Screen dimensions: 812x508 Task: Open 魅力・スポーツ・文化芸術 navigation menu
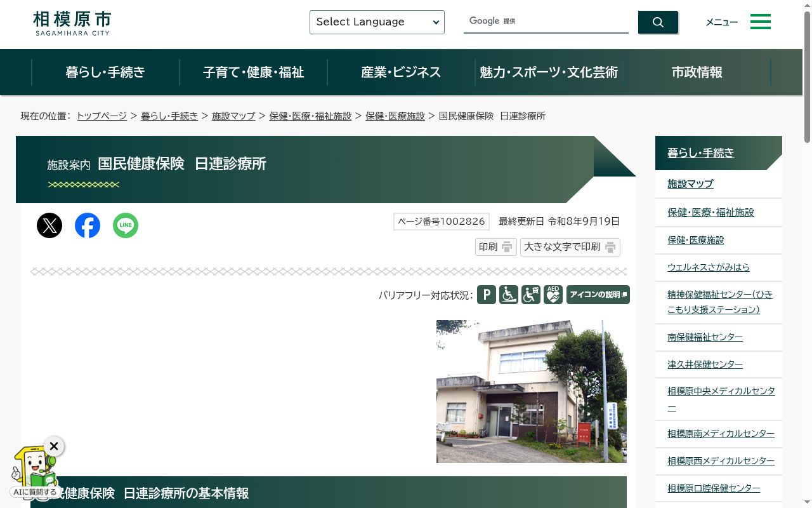[x=549, y=72]
